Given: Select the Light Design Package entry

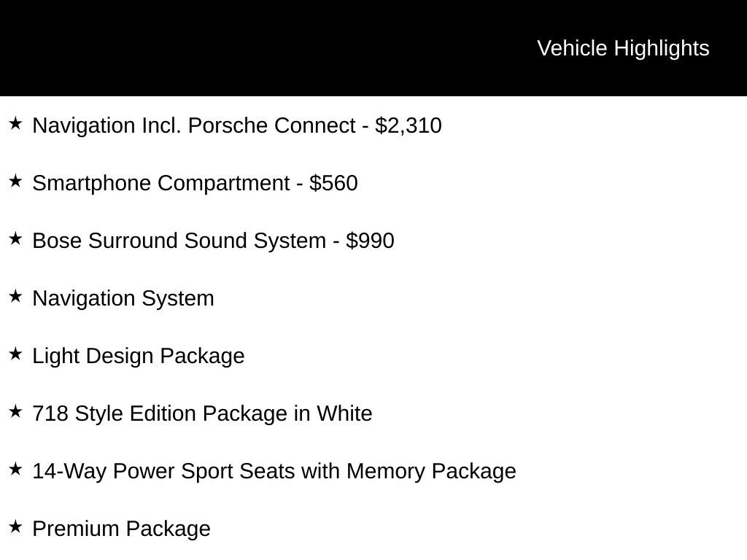Looking at the screenshot, I should click(138, 356).
